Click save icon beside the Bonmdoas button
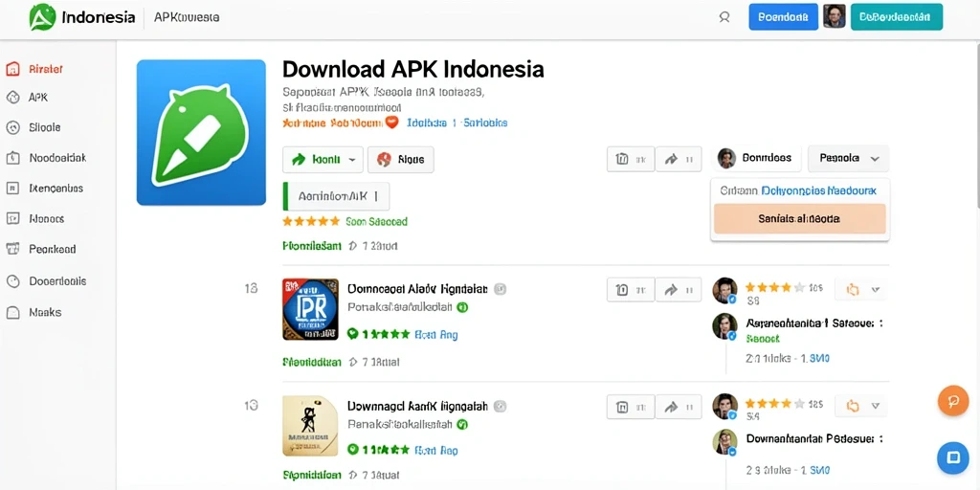Viewport: 980px width, 490px height. point(631,160)
